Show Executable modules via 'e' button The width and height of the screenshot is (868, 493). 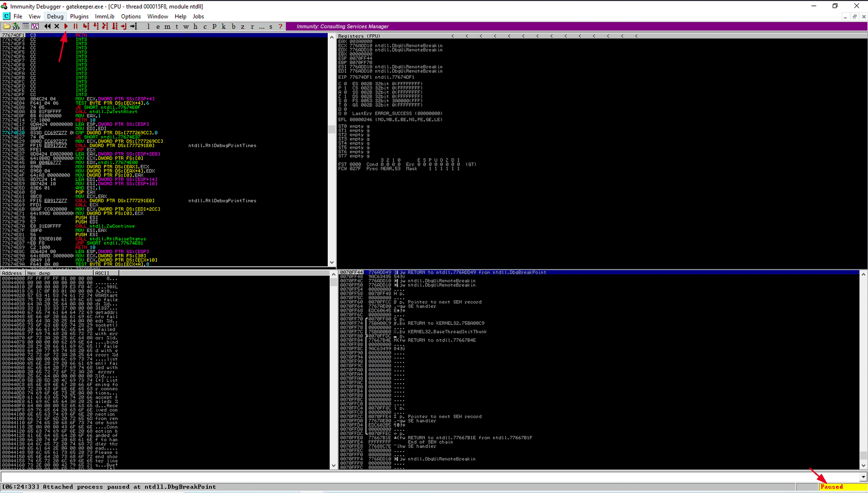[158, 26]
